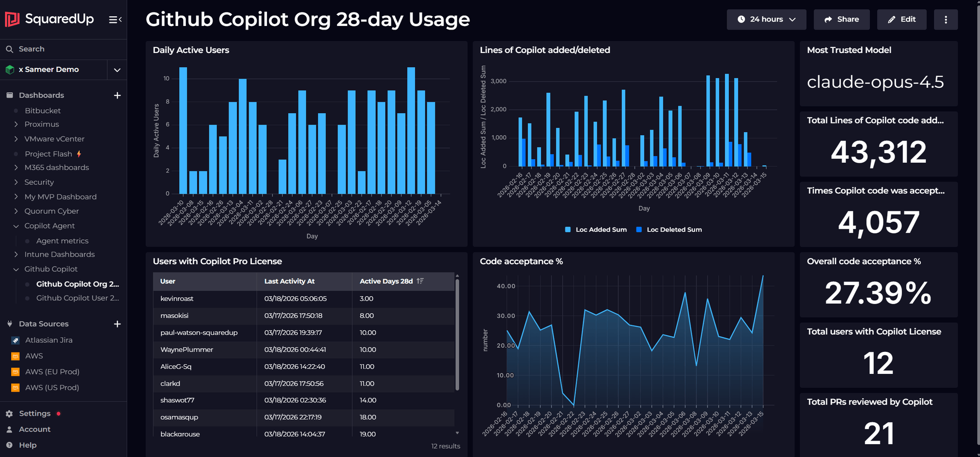Select Github Copilot Org 2... dashboard
The height and width of the screenshot is (457, 980).
tap(78, 284)
